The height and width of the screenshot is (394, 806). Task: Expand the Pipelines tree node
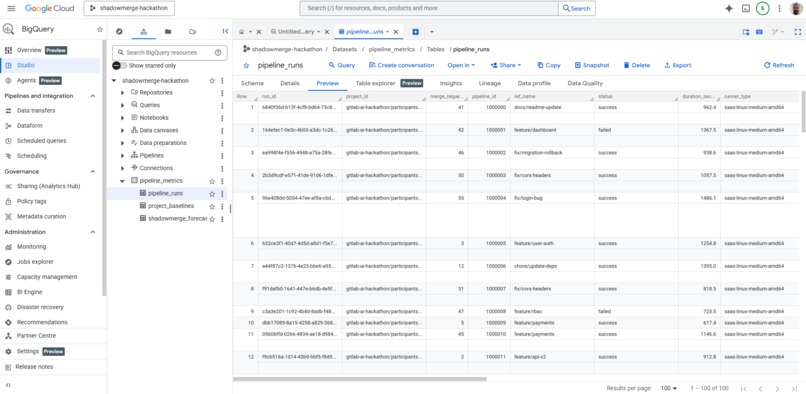point(122,155)
